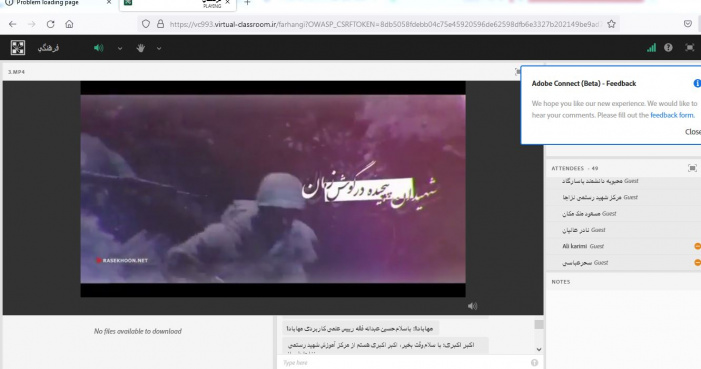Expand raise hand status dropdown

point(159,48)
